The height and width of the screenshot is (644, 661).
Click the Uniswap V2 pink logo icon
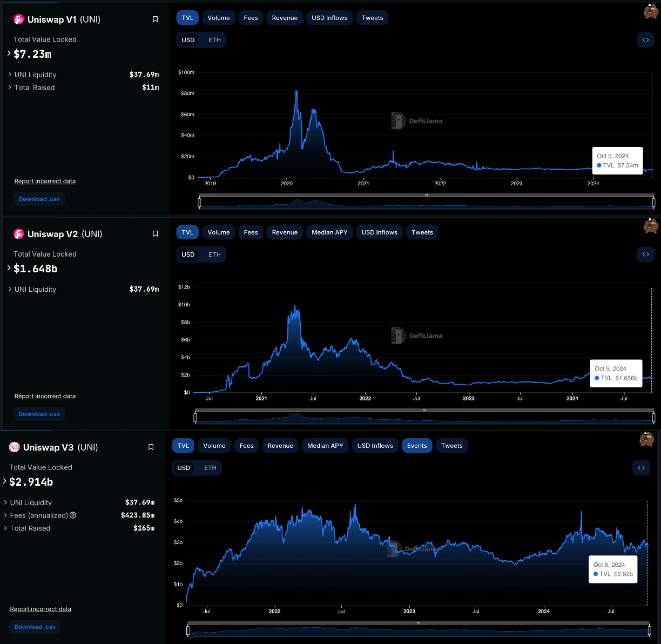pyautogui.click(x=19, y=234)
